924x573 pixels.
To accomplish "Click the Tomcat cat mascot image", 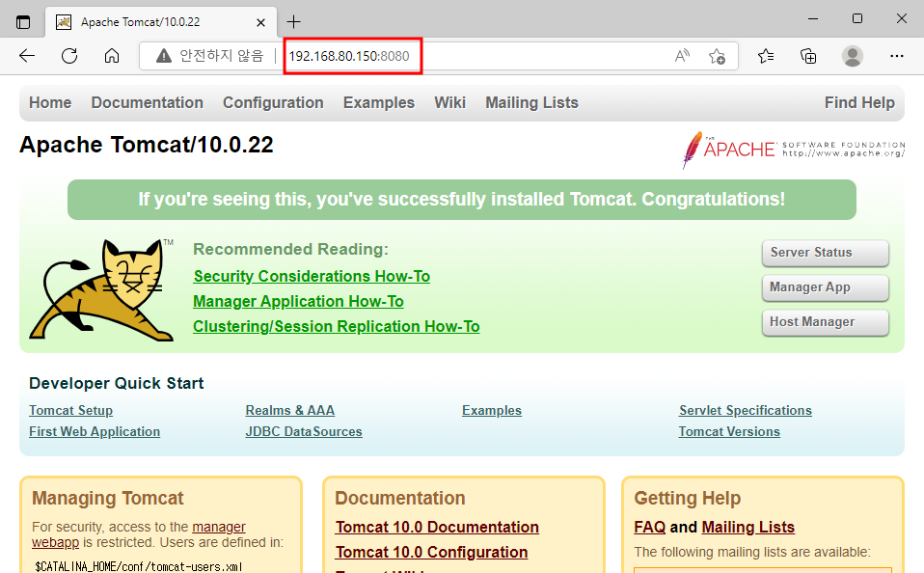I will pyautogui.click(x=101, y=289).
